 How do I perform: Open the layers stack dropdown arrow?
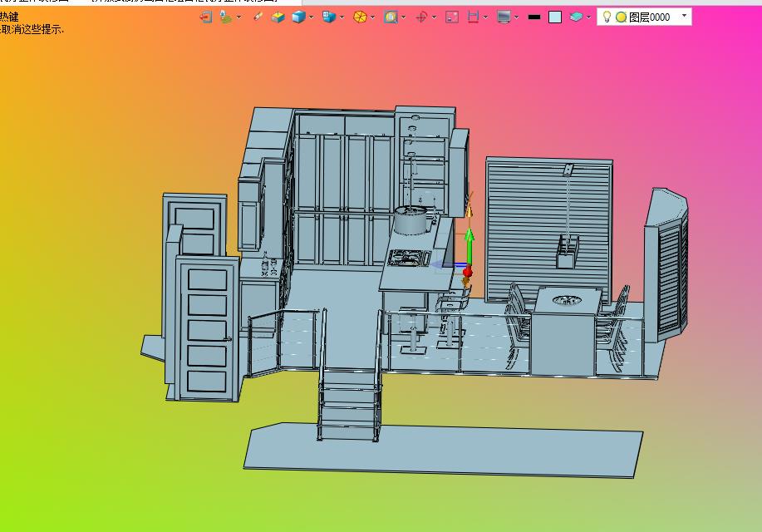[x=588, y=17]
